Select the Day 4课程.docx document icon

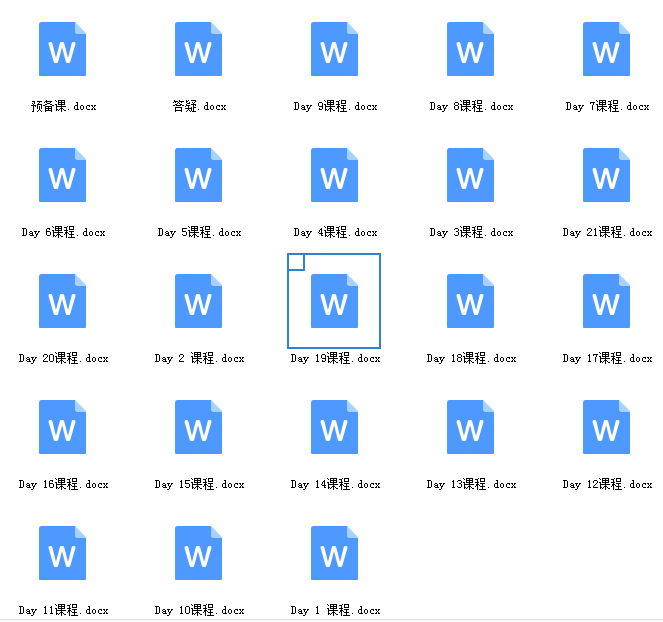tap(334, 175)
